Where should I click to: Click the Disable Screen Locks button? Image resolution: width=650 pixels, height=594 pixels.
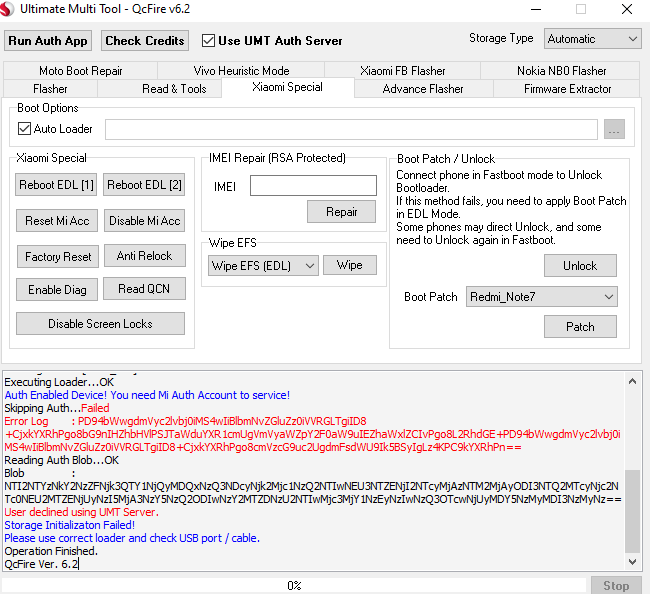pyautogui.click(x=100, y=323)
